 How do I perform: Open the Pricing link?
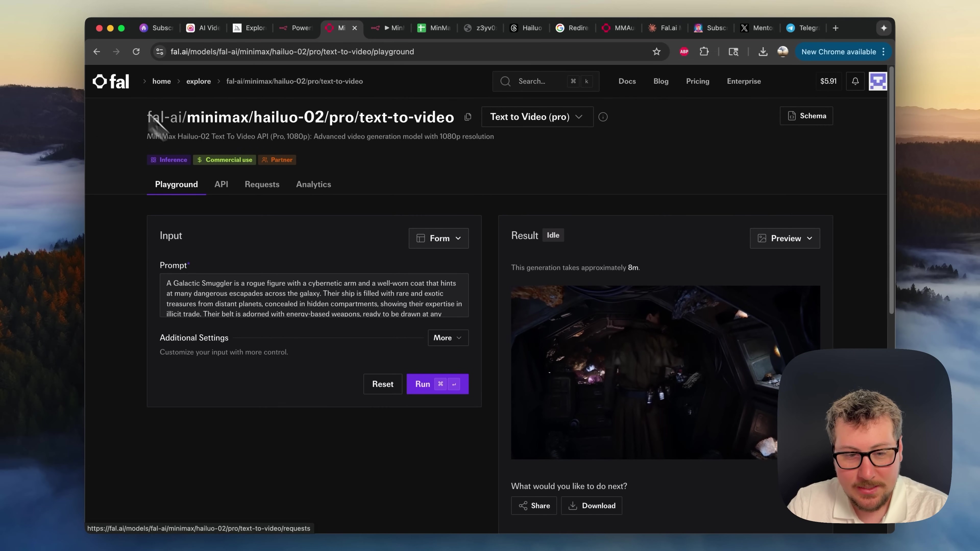(x=697, y=81)
